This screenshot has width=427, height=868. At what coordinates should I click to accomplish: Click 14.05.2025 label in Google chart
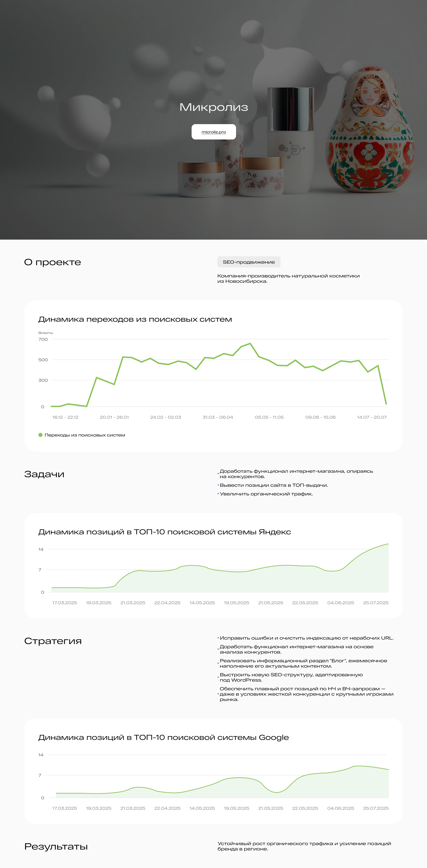(x=202, y=808)
